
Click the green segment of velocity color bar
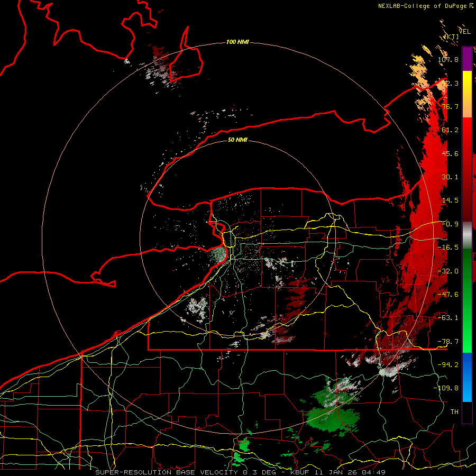point(467,300)
